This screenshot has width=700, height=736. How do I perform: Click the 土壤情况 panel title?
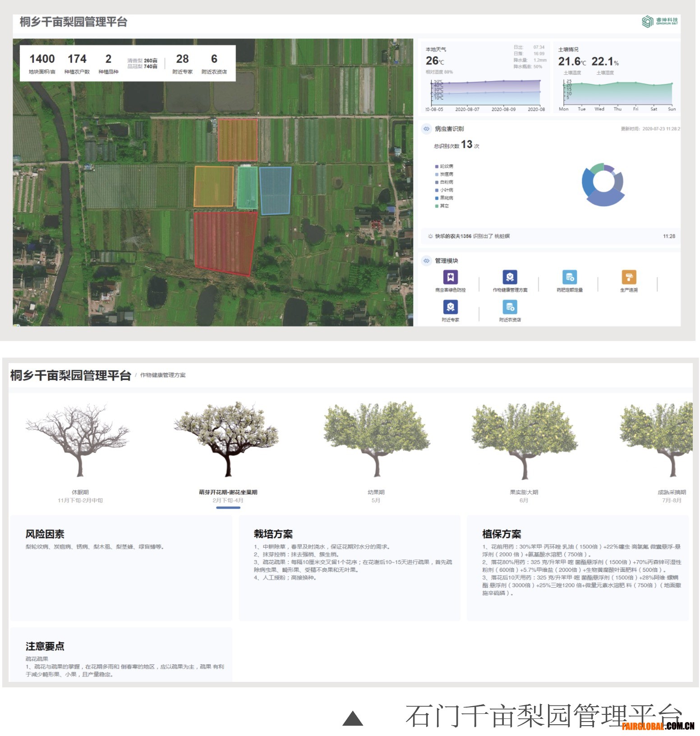click(x=568, y=50)
